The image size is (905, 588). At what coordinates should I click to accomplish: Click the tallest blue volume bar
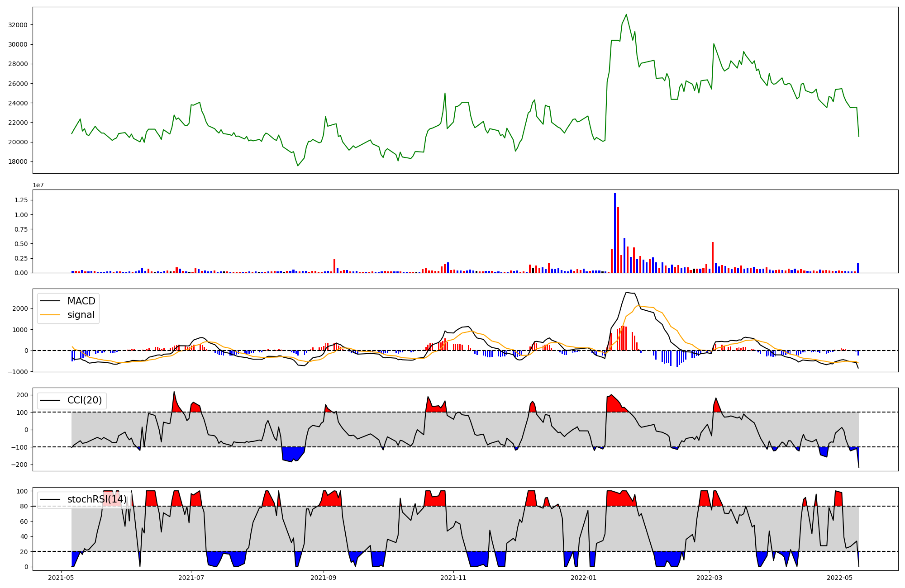click(615, 233)
